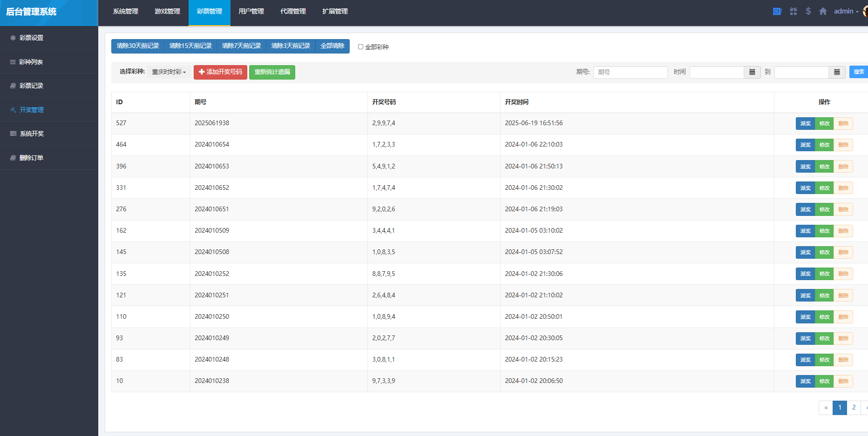Viewport: 868px width, 436px height.
Task: Open 系统开奖 in the sidebar
Action: pos(32,134)
